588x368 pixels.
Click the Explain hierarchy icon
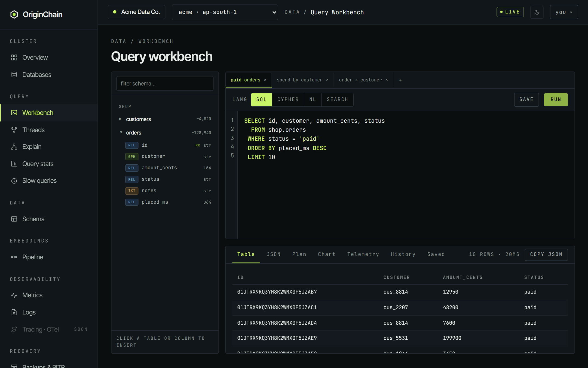14,147
